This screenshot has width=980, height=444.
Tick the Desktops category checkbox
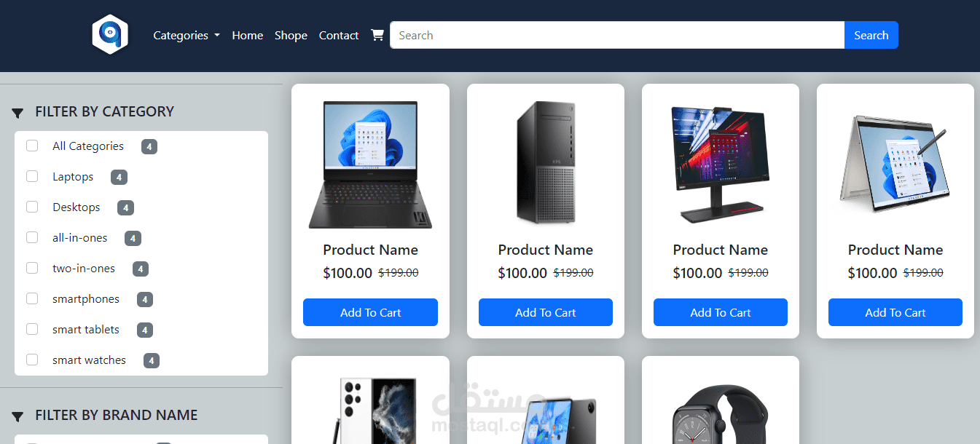point(32,207)
